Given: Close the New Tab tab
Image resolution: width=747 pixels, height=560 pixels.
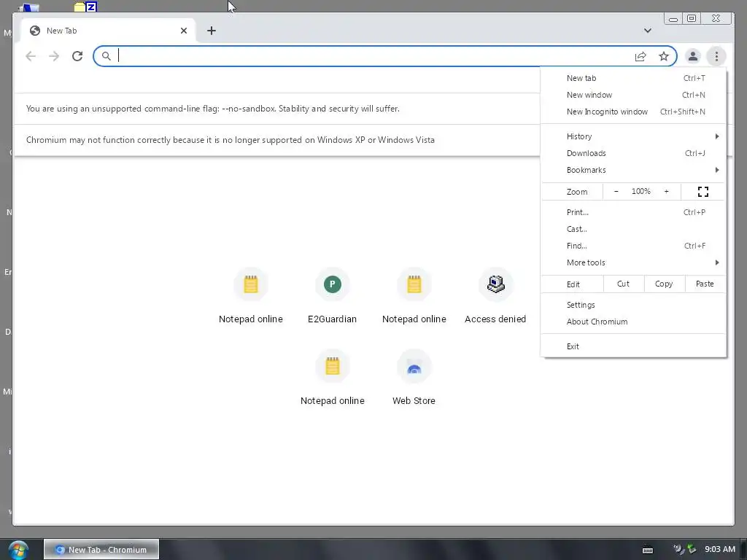Looking at the screenshot, I should 183,31.
